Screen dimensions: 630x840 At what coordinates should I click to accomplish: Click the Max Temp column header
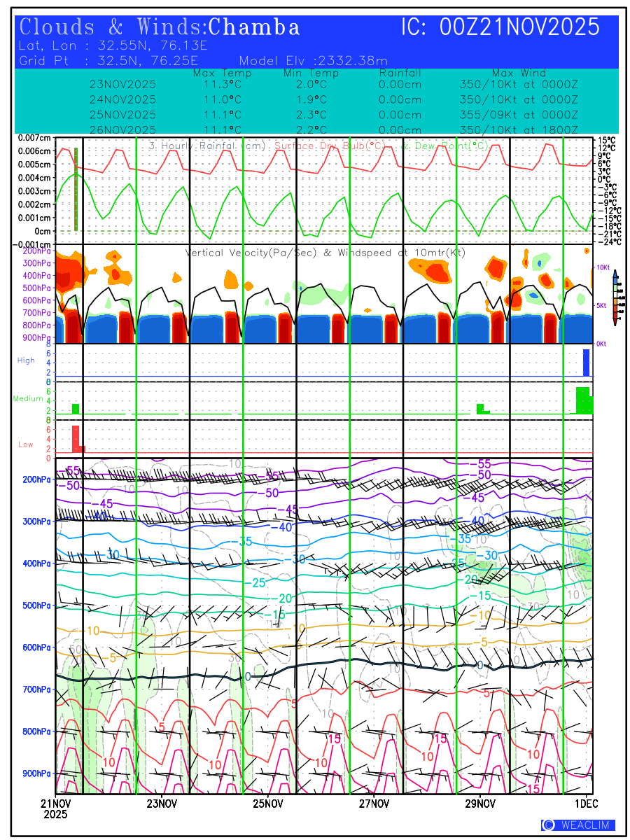[222, 73]
